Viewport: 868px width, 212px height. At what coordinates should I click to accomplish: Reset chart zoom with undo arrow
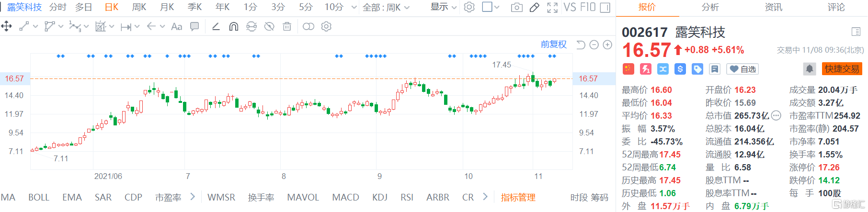tap(581, 45)
